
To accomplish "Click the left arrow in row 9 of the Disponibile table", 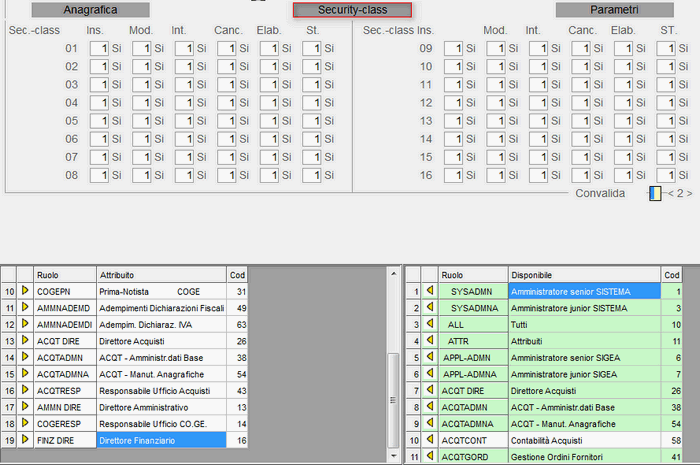I will tap(430, 423).
